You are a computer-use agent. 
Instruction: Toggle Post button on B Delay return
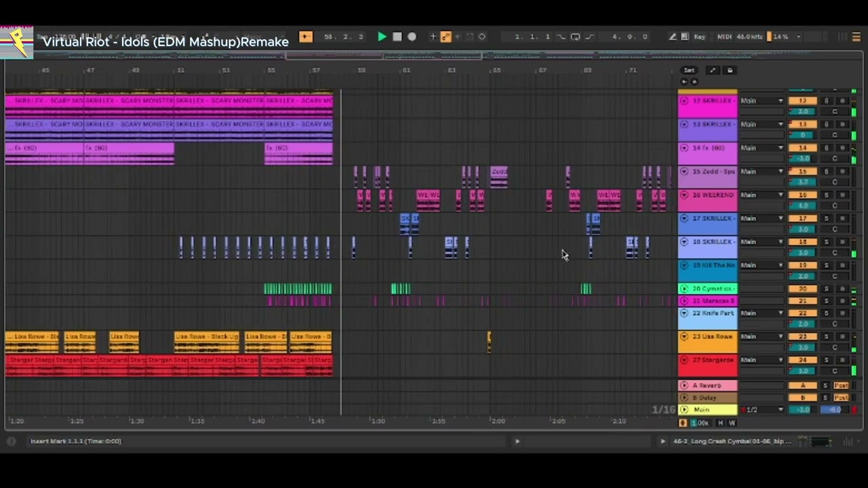click(841, 397)
